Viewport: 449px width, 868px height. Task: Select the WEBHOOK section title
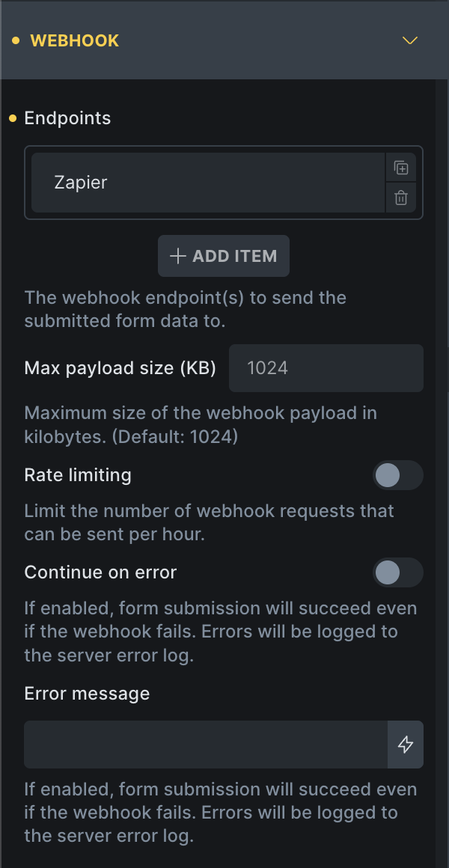[x=74, y=40]
